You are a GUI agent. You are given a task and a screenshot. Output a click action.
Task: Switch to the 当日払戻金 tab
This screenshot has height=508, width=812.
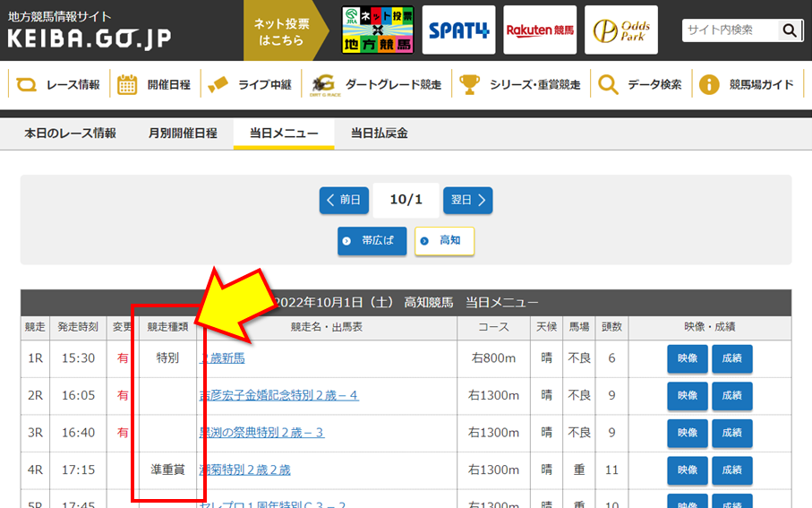click(379, 133)
